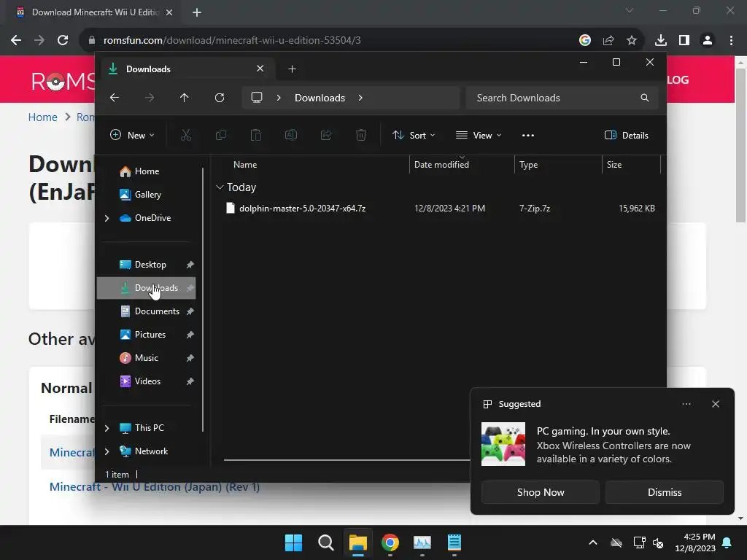Open the View dropdown menu
Viewport: 747px width, 560px height.
479,135
